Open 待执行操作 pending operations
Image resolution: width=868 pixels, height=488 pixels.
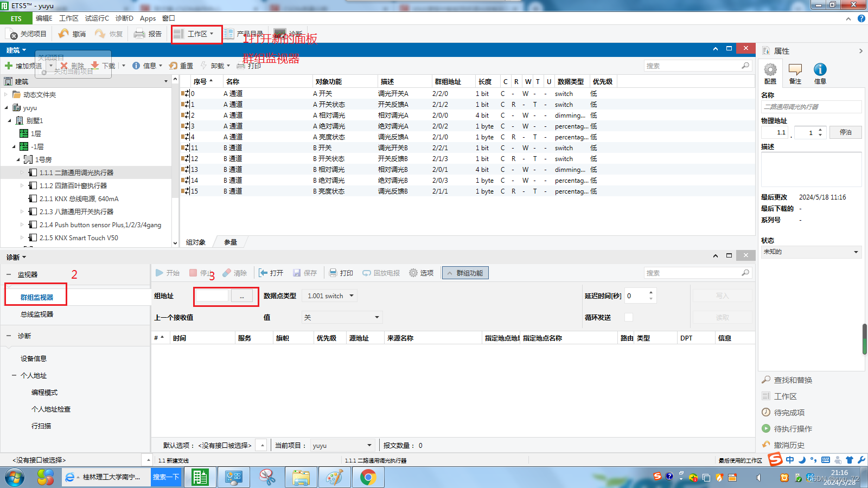(x=787, y=429)
